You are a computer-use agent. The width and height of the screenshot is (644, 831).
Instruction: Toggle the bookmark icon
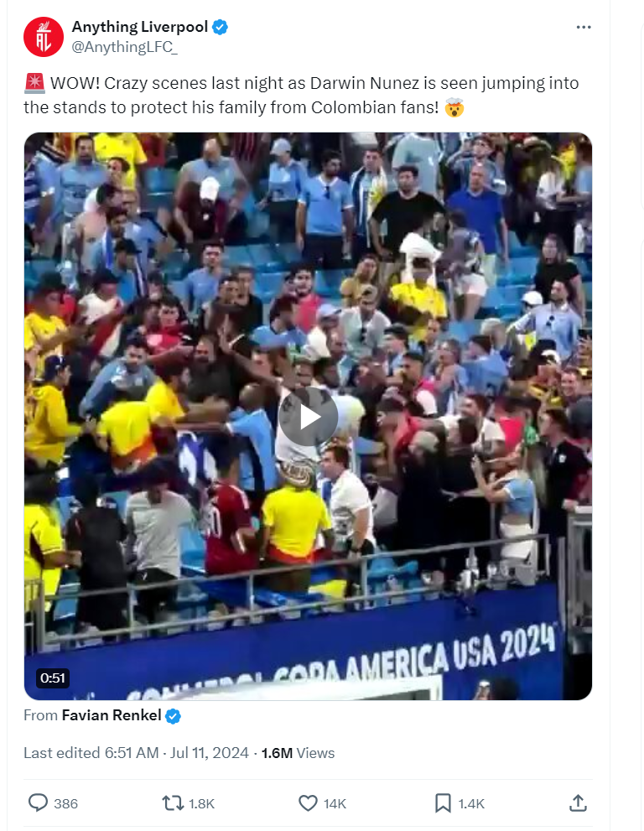click(443, 803)
